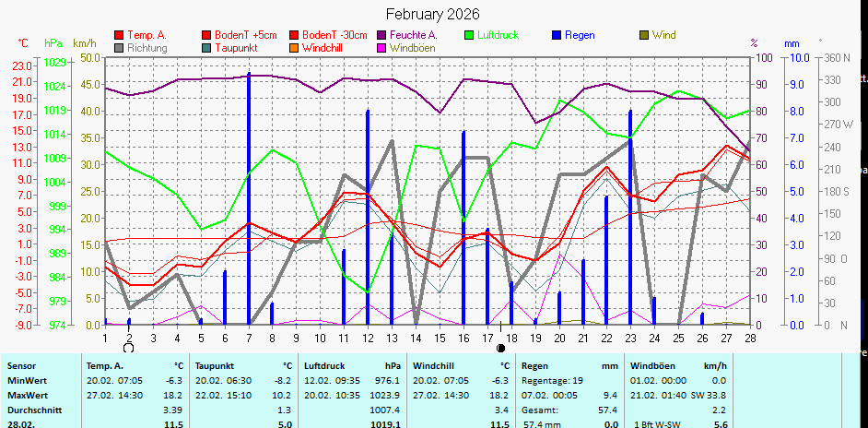Click the Luftdruck column header in table
Screen dimensions: 868x428
point(324,366)
